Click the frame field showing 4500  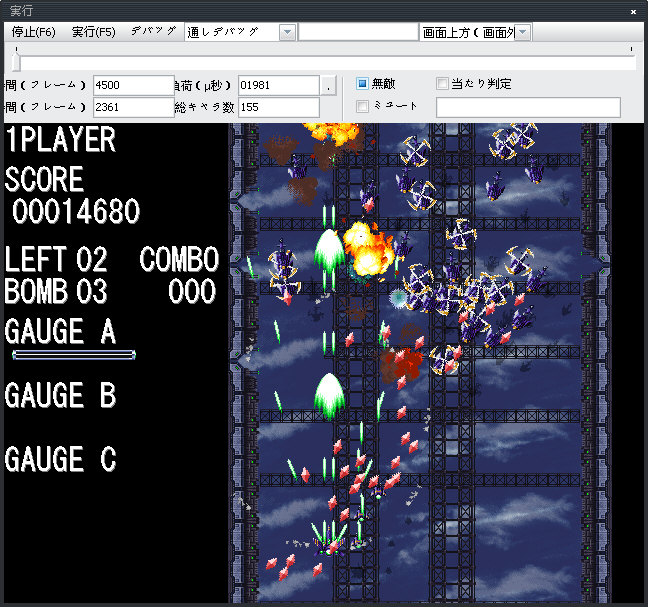tap(133, 85)
